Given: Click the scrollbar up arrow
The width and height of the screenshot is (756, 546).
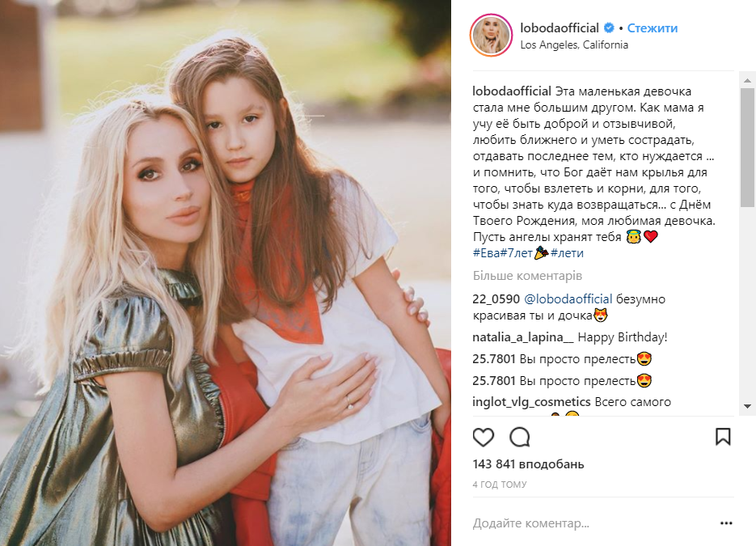Looking at the screenshot, I should point(747,80).
